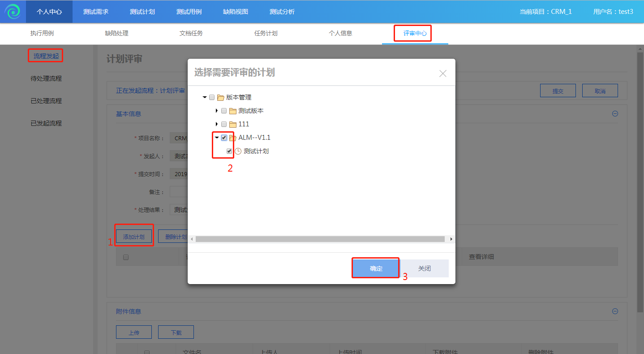
Task: Open the 缺陷视图 top menu
Action: [236, 12]
